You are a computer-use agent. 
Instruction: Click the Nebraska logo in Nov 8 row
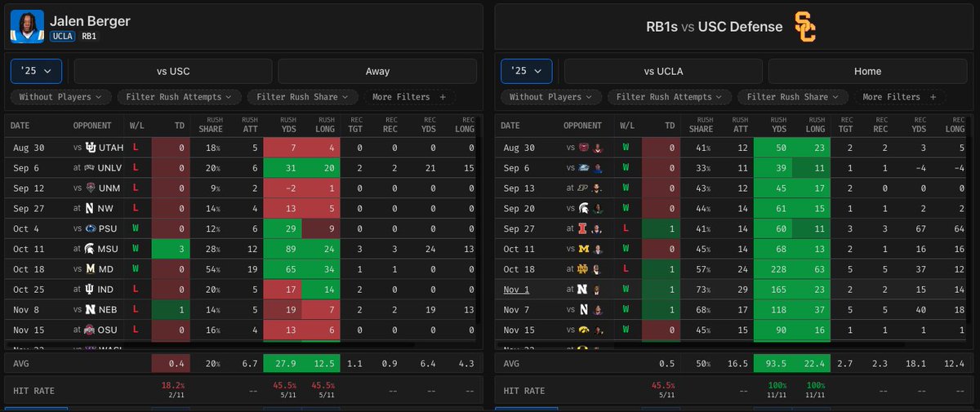click(91, 310)
